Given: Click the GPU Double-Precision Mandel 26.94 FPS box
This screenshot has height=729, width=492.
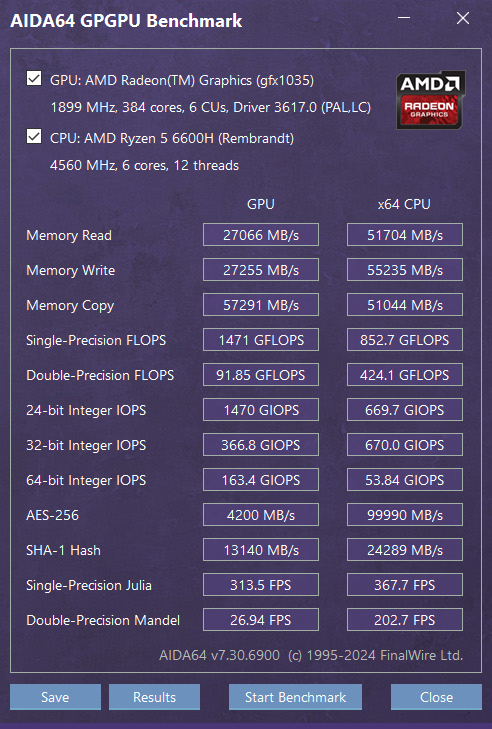Looking at the screenshot, I should pyautogui.click(x=261, y=620).
